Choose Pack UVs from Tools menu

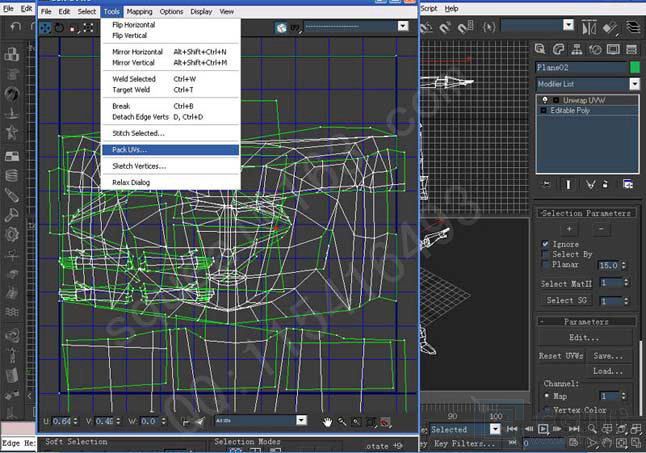(x=171, y=149)
